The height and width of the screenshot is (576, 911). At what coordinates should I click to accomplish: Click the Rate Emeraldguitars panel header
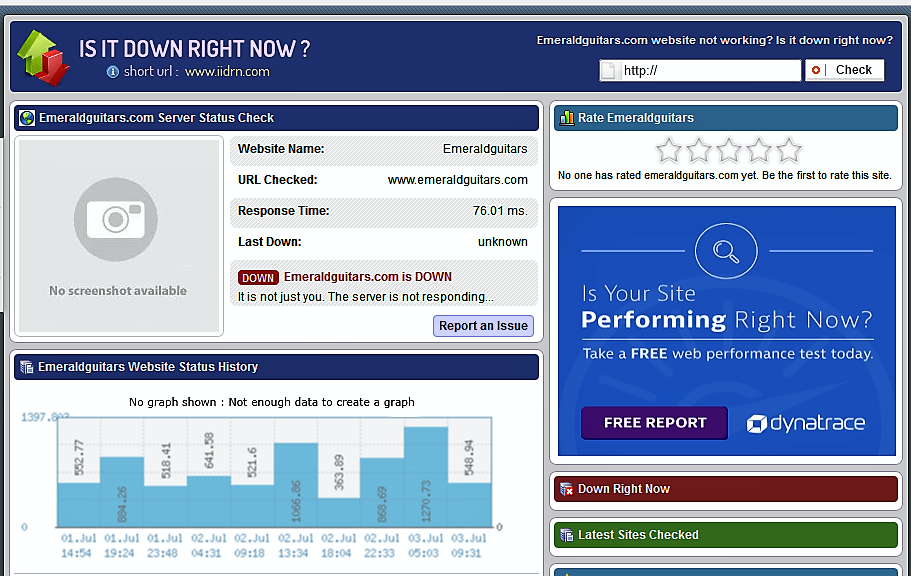[726, 118]
